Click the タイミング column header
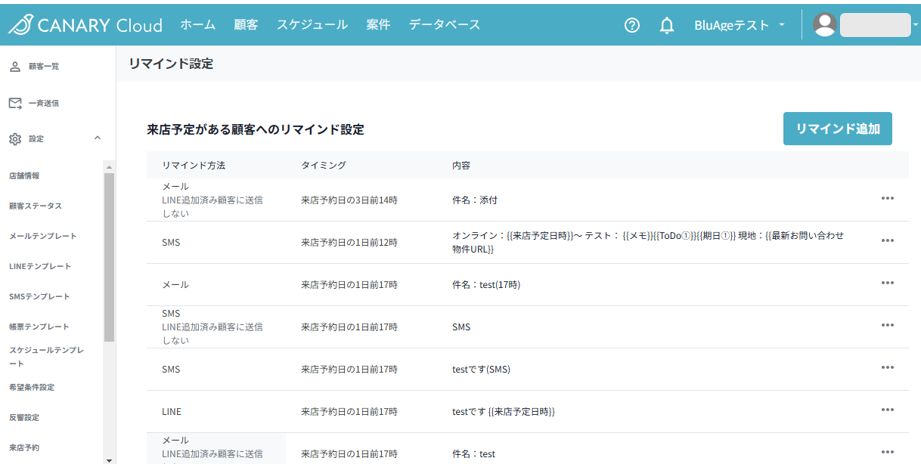This screenshot has width=921, height=466. pyautogui.click(x=324, y=166)
